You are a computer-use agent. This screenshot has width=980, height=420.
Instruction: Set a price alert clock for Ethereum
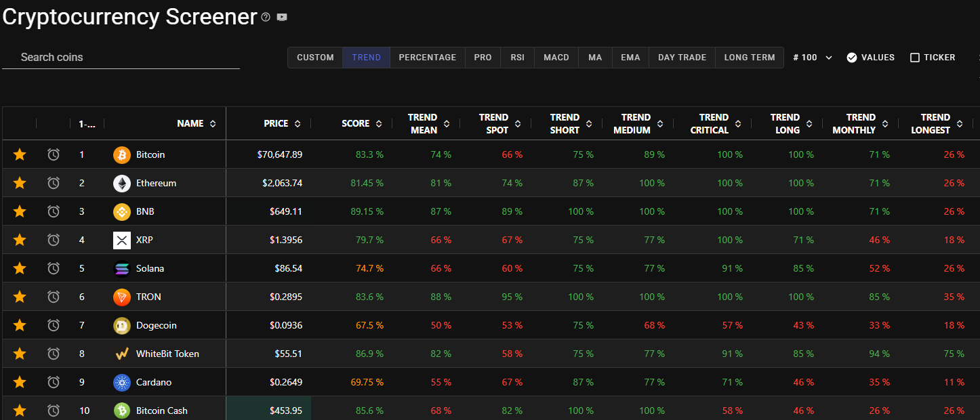tap(54, 183)
